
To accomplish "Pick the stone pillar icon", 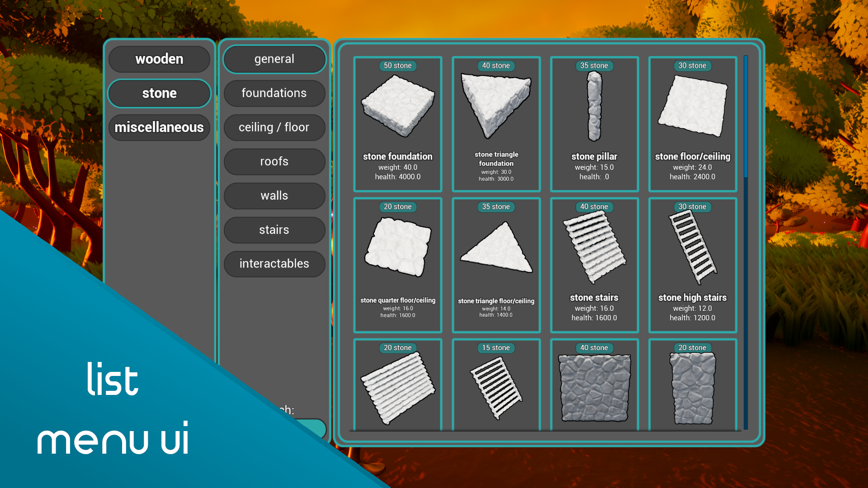I will coord(594,107).
